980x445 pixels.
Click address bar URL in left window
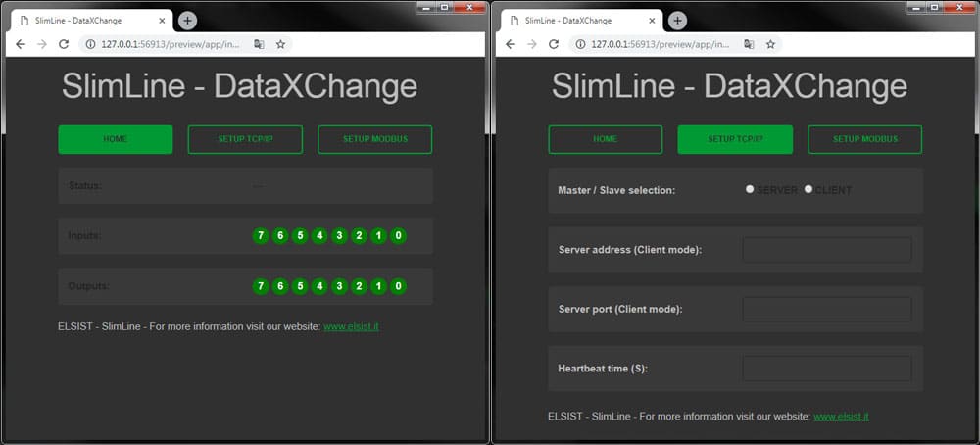pos(172,44)
